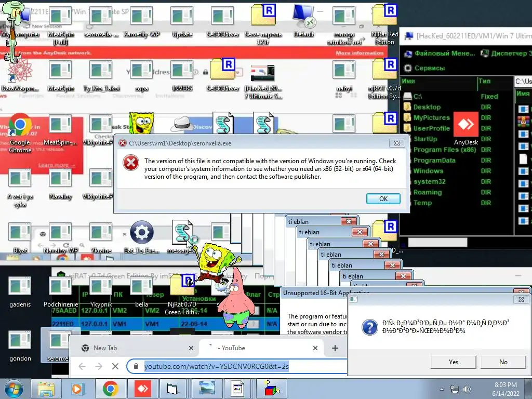Select the Zametily-WP desktop icon
This screenshot has width=532, height=399.
click(141, 22)
